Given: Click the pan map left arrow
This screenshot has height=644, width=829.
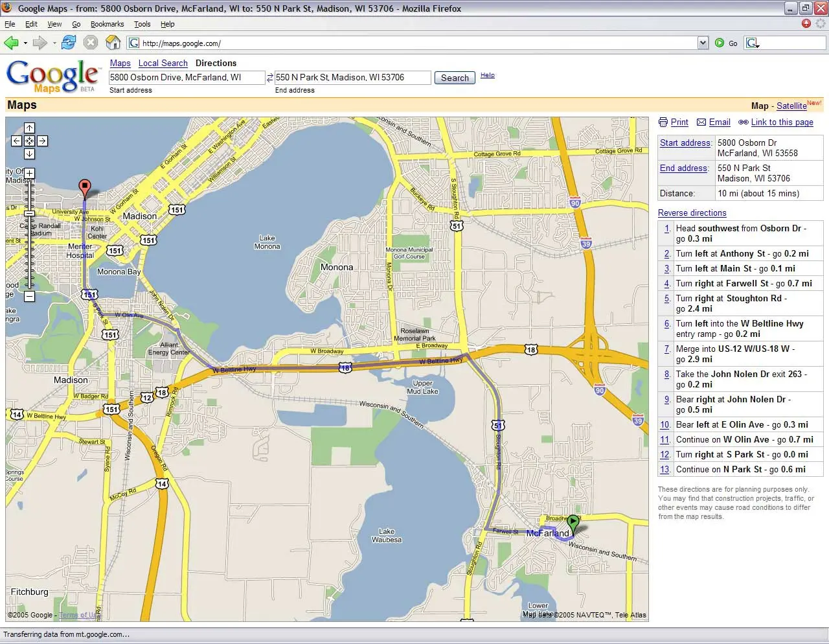Looking at the screenshot, I should click(17, 141).
